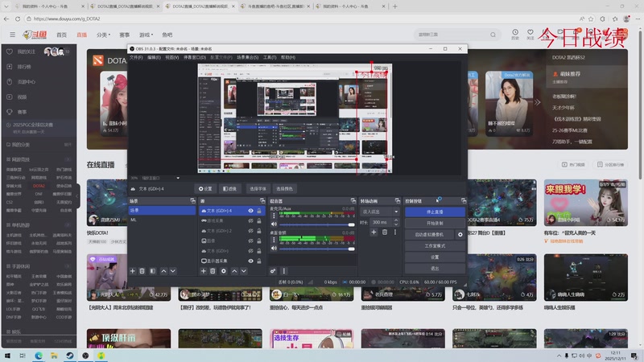Open Edge browser from Windows taskbar
Viewport: 644px width, 362px height.
(38, 356)
